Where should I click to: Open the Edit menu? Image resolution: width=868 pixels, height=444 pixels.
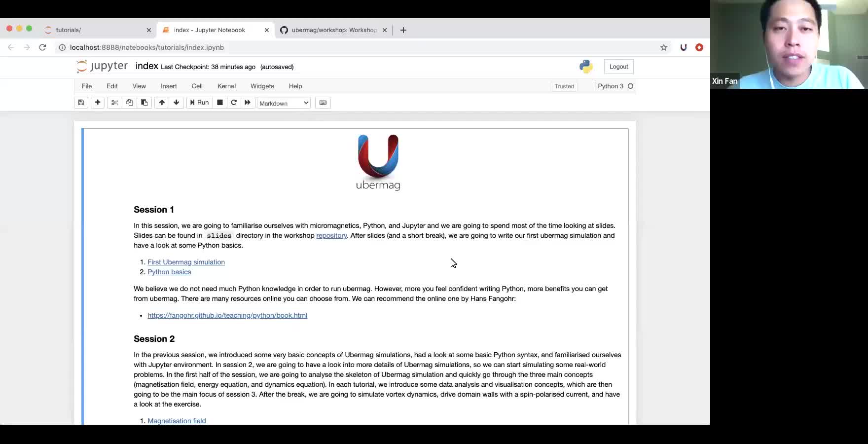[x=112, y=86]
